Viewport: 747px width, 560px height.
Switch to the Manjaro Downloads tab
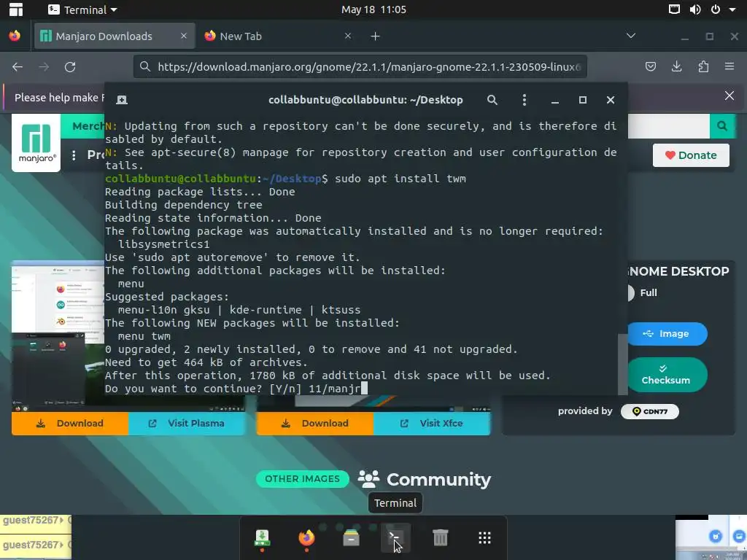[x=115, y=36]
